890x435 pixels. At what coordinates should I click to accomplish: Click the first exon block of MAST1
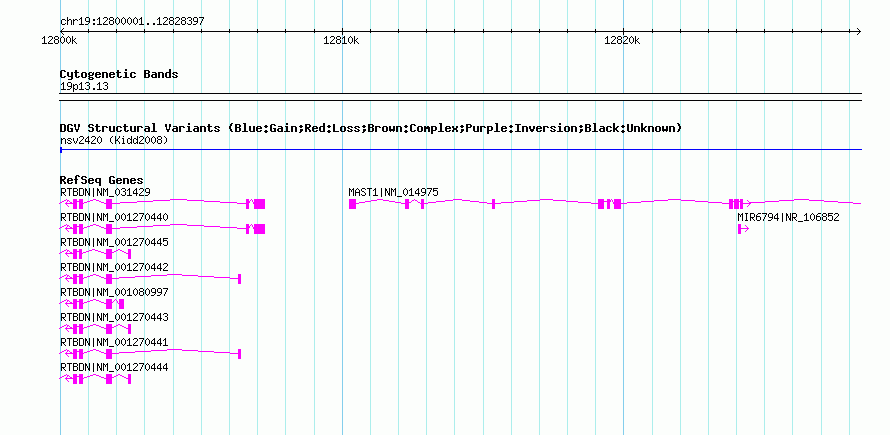click(x=352, y=204)
